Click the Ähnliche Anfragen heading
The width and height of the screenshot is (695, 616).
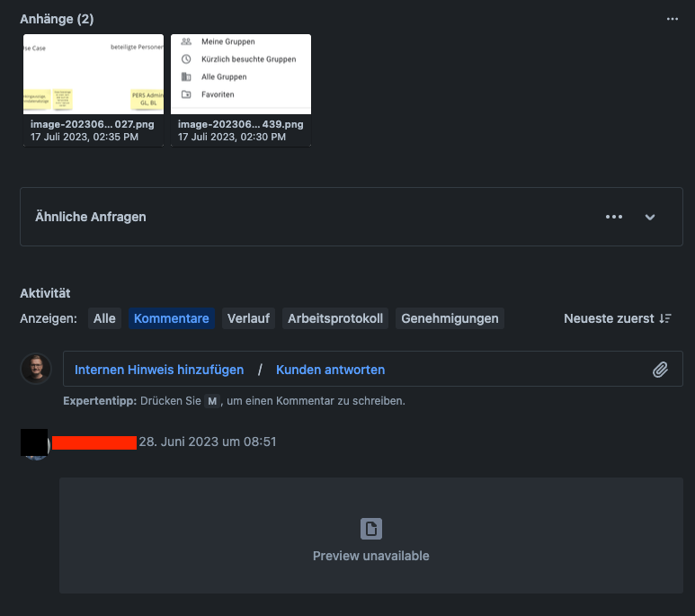(x=91, y=217)
